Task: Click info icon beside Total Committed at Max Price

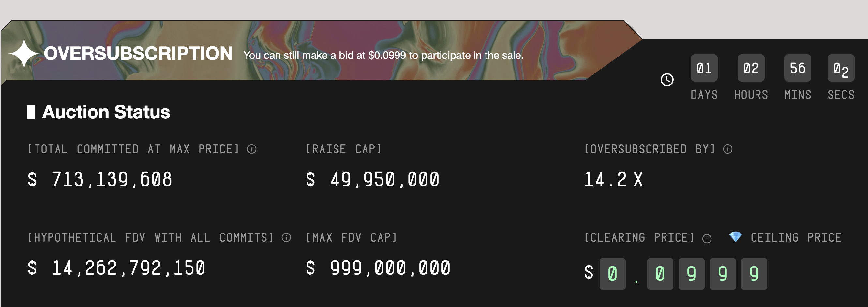Action: [252, 149]
